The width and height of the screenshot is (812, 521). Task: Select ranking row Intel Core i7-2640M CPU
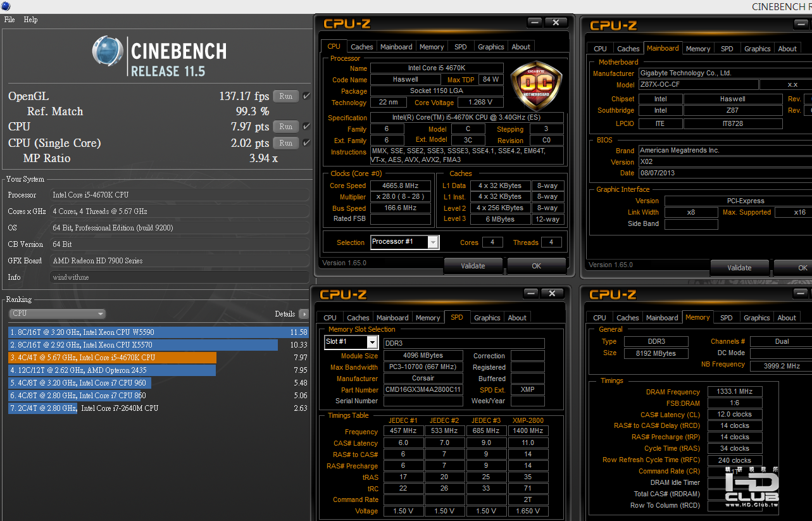[159, 408]
